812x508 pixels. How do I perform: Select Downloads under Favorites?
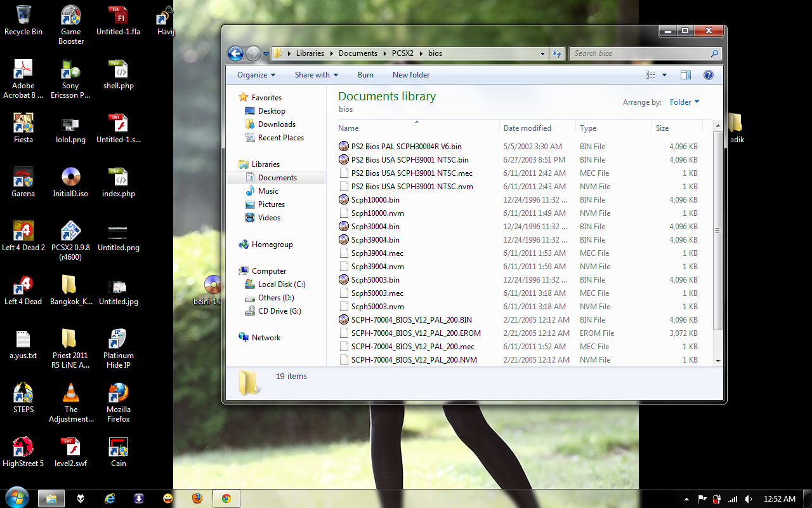coord(277,124)
